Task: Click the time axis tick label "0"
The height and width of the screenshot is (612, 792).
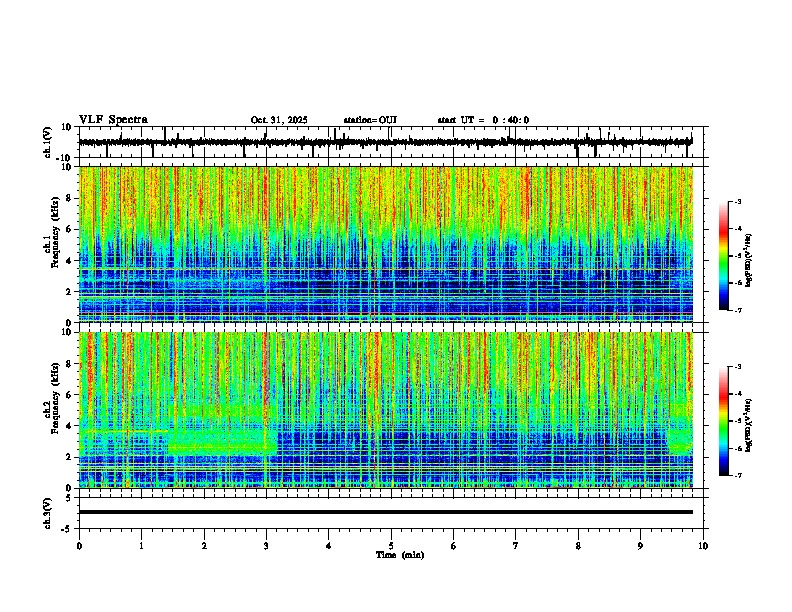Action: (79, 546)
